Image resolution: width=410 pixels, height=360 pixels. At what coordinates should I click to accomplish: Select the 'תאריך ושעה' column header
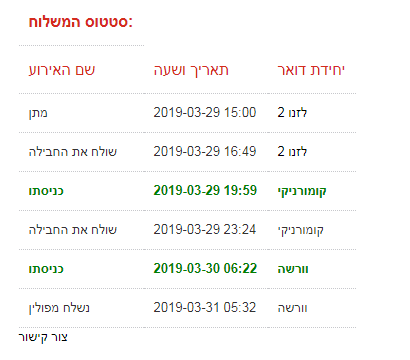(191, 70)
